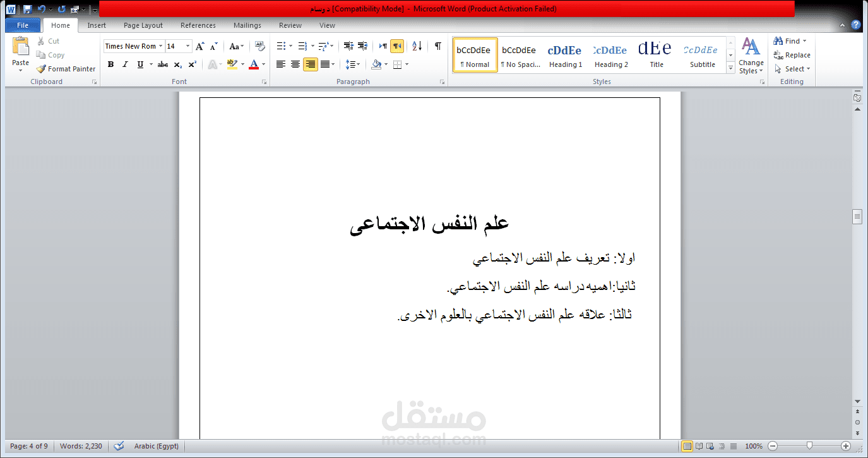Open the Line Spacing dropdown
868x458 pixels.
(358, 64)
